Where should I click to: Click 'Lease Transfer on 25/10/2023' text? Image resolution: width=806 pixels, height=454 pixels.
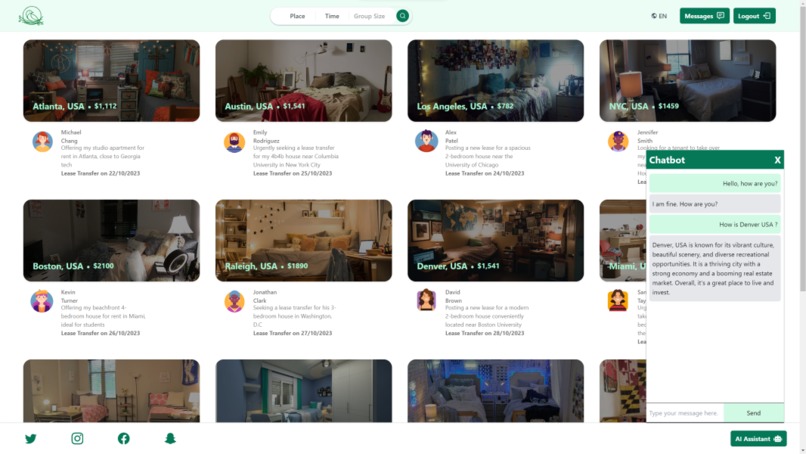[x=292, y=173]
